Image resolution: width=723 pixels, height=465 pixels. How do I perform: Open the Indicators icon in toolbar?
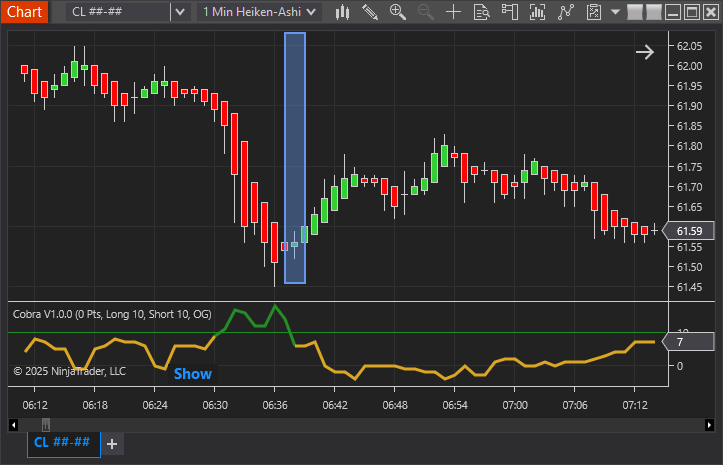(538, 12)
